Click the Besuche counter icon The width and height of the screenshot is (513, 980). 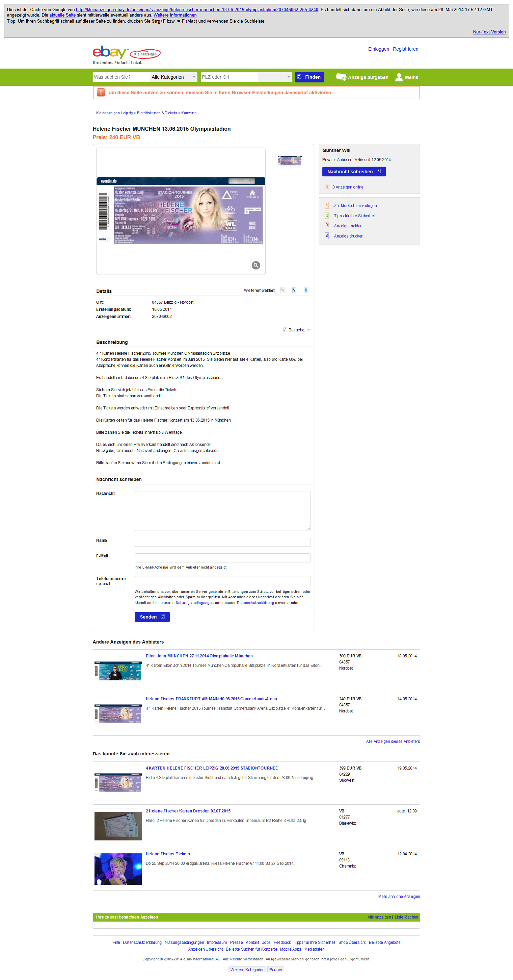285,329
